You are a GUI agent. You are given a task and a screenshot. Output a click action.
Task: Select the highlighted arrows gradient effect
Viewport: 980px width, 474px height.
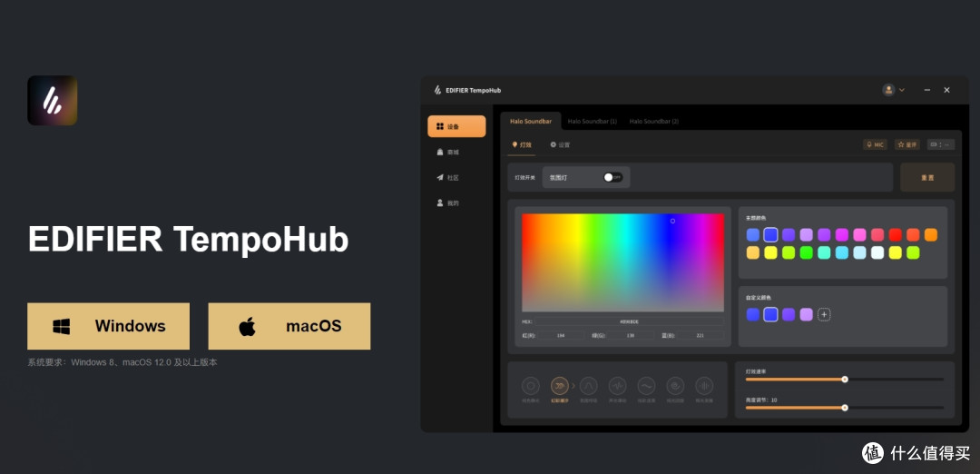point(559,386)
